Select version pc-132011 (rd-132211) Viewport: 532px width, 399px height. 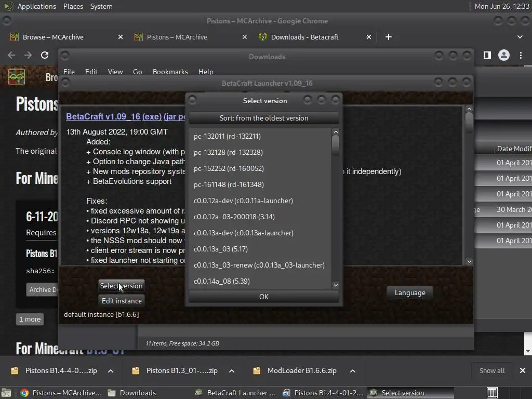[x=260, y=137]
